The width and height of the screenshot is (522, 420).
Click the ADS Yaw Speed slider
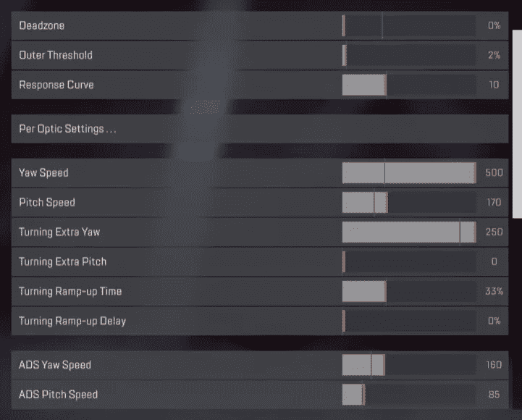click(409, 365)
